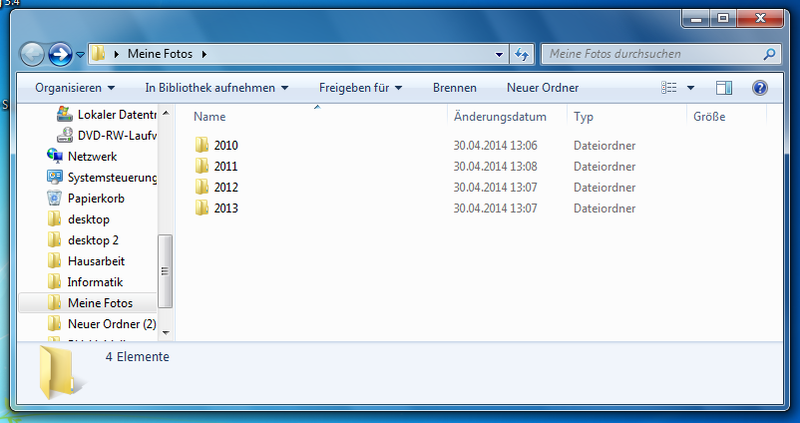The height and width of the screenshot is (423, 800).
Task: Expand the view options dropdown arrow
Action: [690, 88]
